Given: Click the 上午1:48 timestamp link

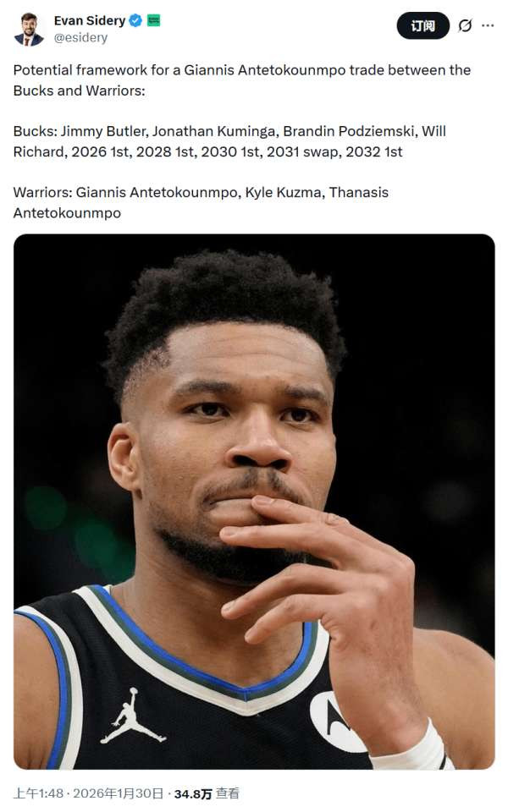Looking at the screenshot, I should (38, 793).
